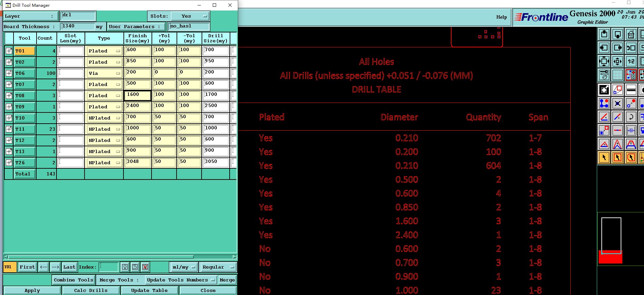Click the previous view return icon
Image resolution: width=644 pixels, height=295 pixels.
click(x=631, y=48)
